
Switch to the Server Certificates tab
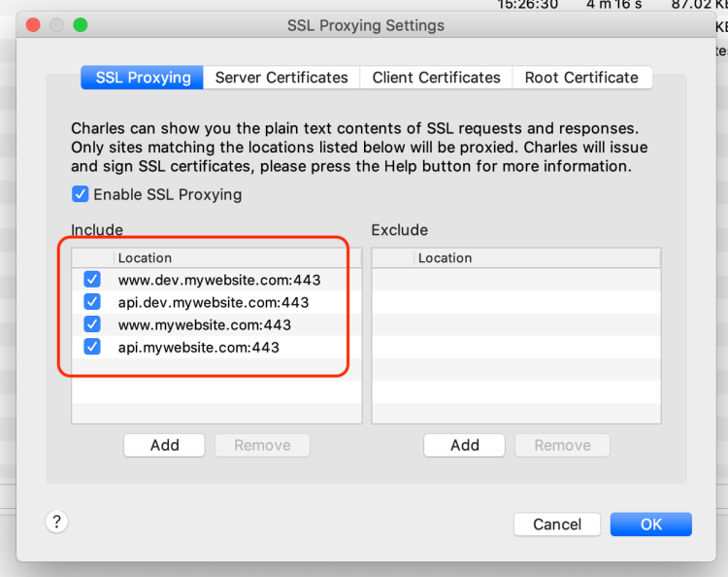coord(281,78)
